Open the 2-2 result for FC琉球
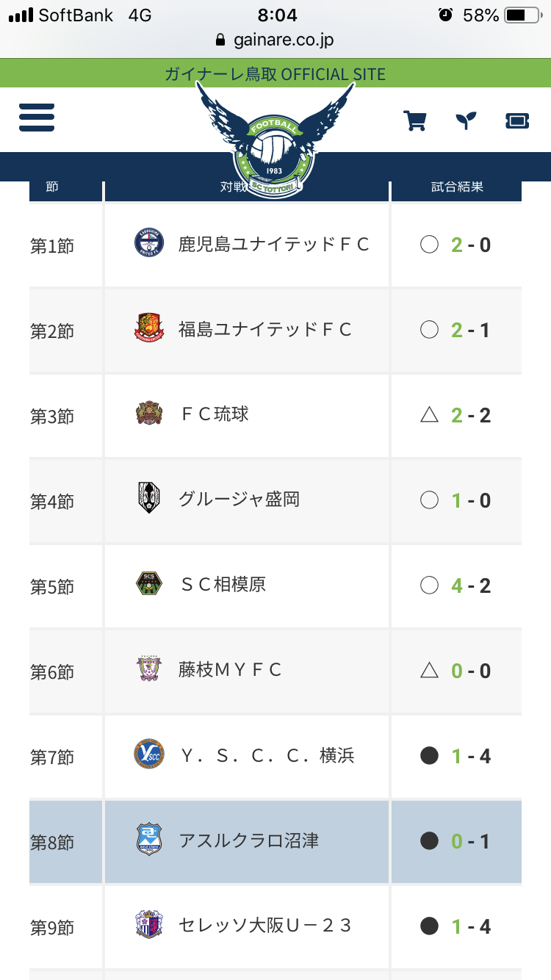 pyautogui.click(x=470, y=415)
